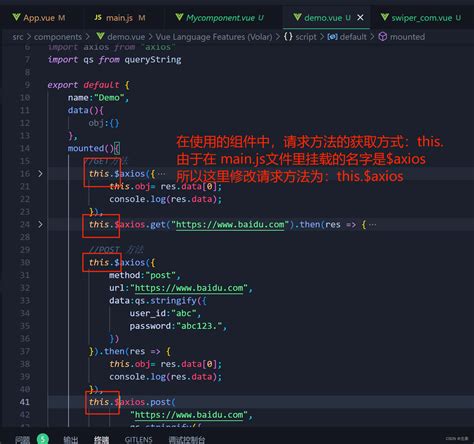The image size is (474, 444).
Task: Place cursor on "import qs from queryString"
Action: coord(114,60)
